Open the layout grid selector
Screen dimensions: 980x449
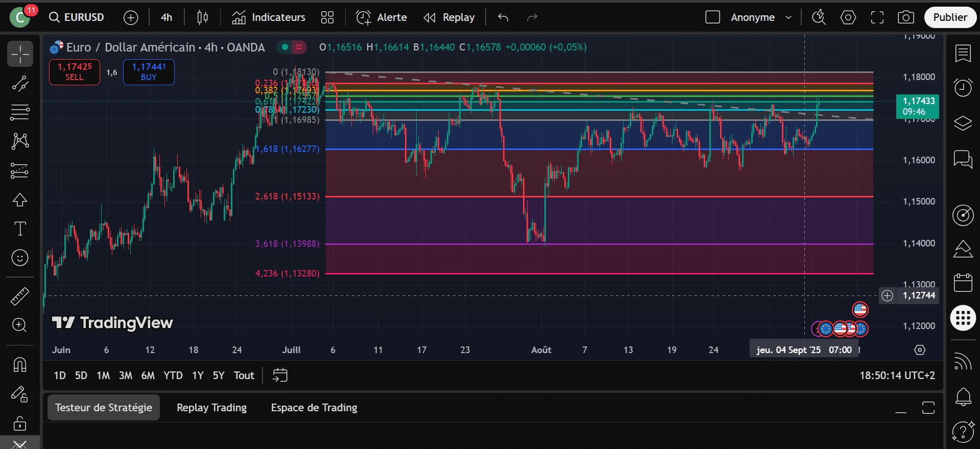pos(327,17)
